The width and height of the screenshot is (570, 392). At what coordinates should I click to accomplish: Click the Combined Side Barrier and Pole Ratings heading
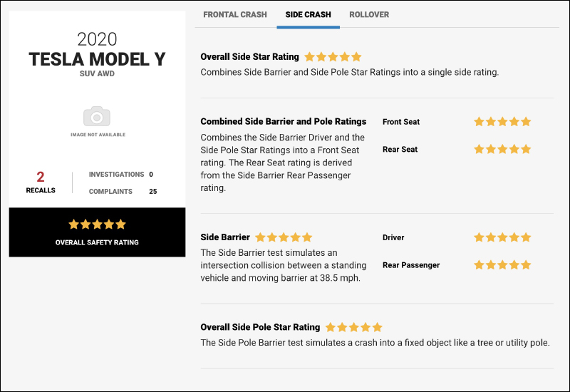pos(284,122)
